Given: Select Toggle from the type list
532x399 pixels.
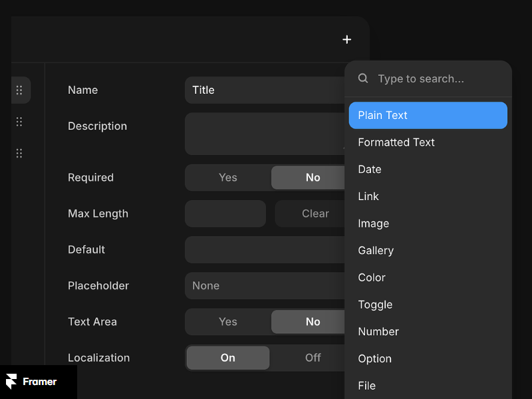Looking at the screenshot, I should (x=375, y=305).
